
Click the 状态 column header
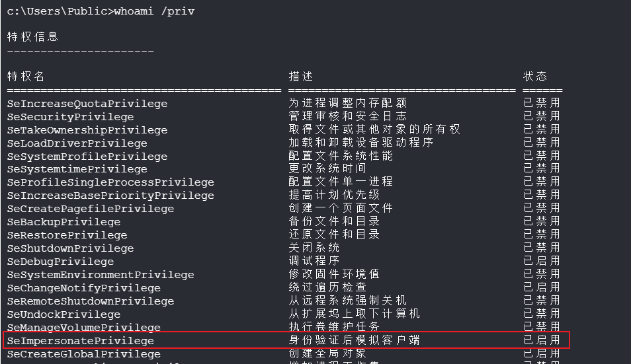tap(535, 77)
